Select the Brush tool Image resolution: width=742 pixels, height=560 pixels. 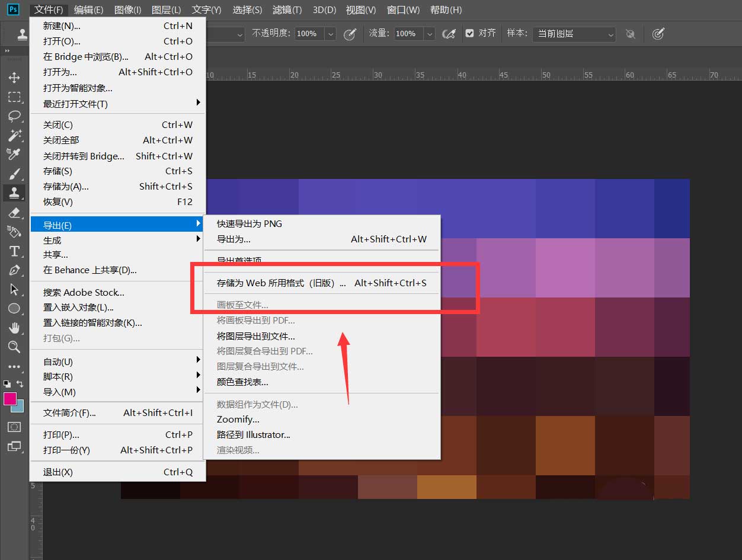pos(14,174)
